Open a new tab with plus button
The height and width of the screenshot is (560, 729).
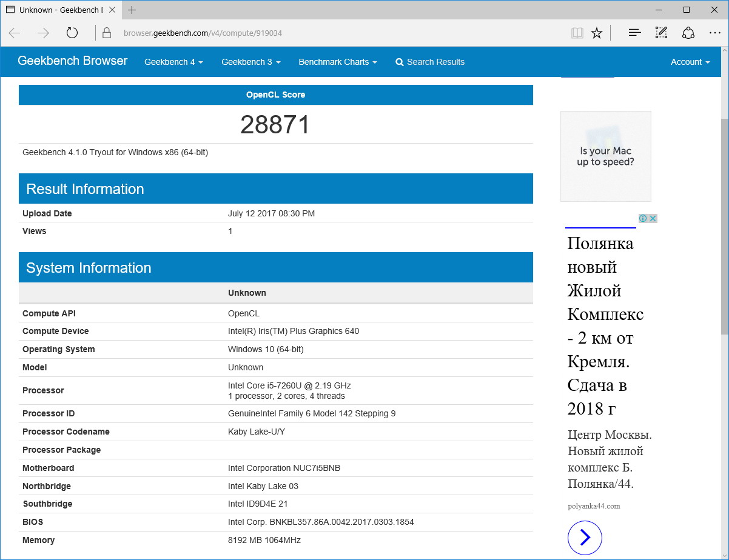point(132,10)
